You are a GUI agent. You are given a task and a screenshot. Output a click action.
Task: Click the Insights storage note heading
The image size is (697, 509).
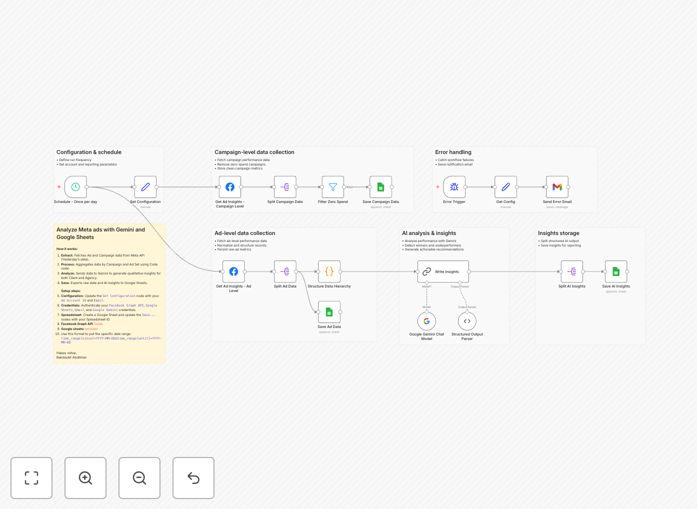click(x=558, y=233)
